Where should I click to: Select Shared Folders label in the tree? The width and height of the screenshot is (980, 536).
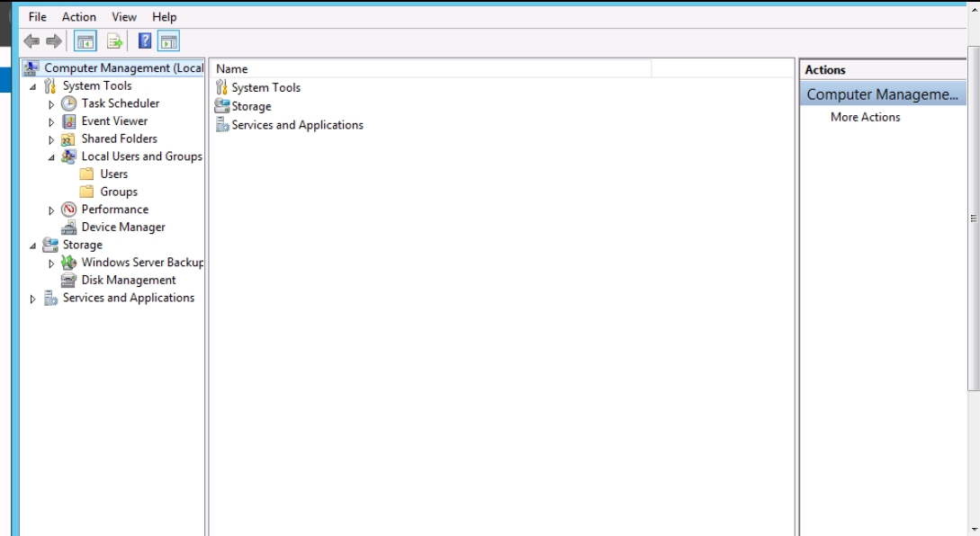coord(119,138)
